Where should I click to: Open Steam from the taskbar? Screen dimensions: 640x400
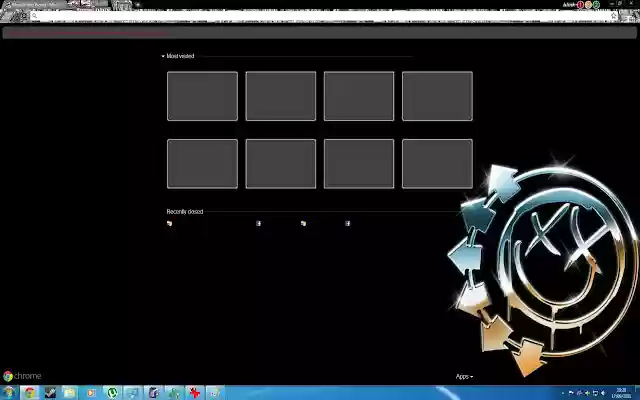50,393
